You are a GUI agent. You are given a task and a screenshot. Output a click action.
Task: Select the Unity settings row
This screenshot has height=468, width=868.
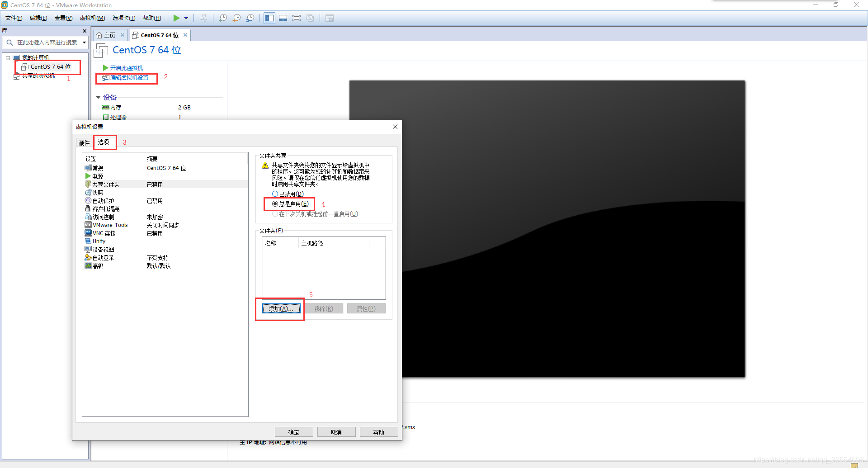[x=165, y=241]
